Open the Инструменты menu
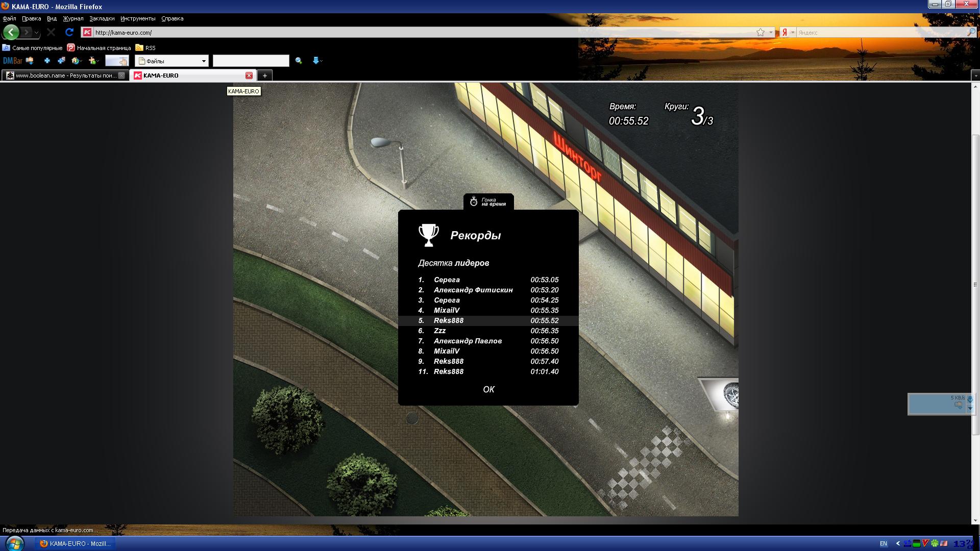The image size is (980, 551). tap(138, 18)
